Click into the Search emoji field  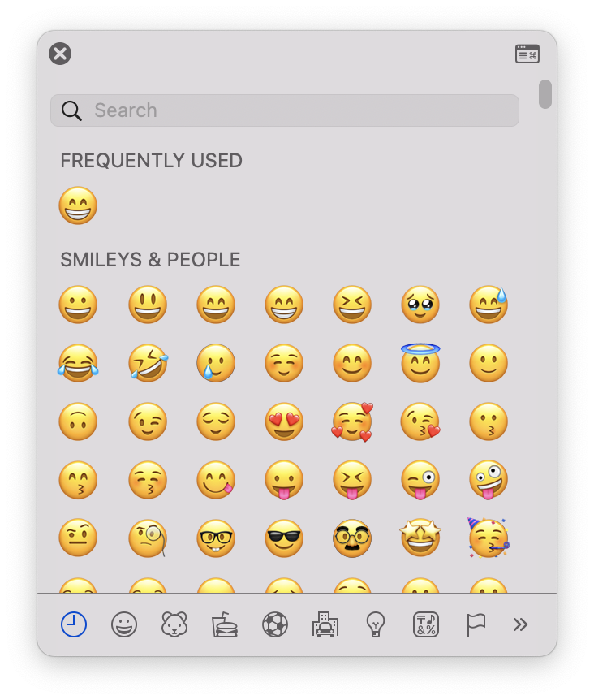pyautogui.click(x=285, y=110)
